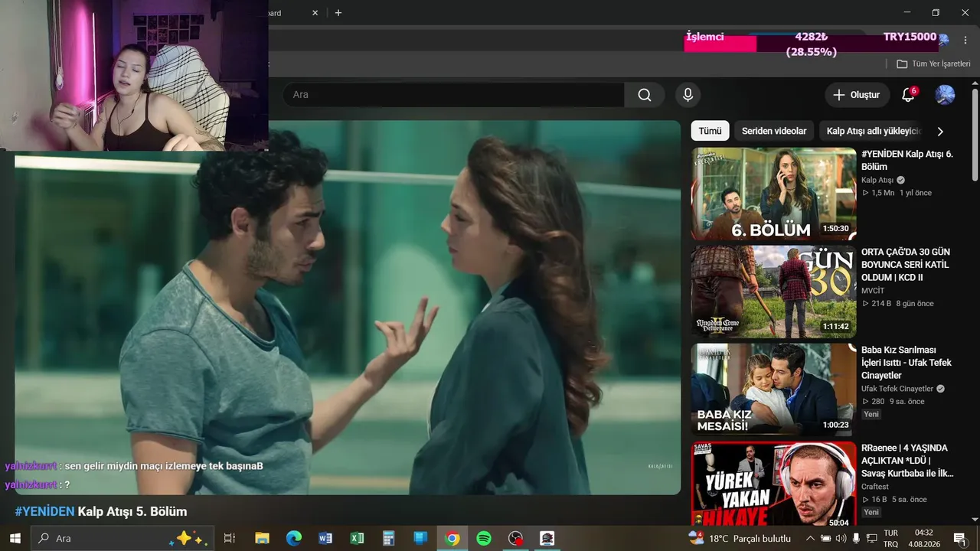The image size is (980, 551).
Task: Open the OBS Studio taskbar icon
Action: [x=516, y=538]
